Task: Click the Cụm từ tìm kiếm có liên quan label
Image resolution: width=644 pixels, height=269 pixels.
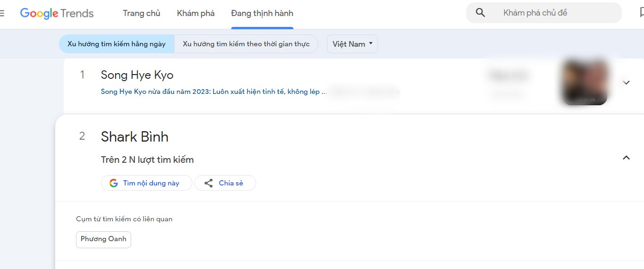Action: [124, 219]
